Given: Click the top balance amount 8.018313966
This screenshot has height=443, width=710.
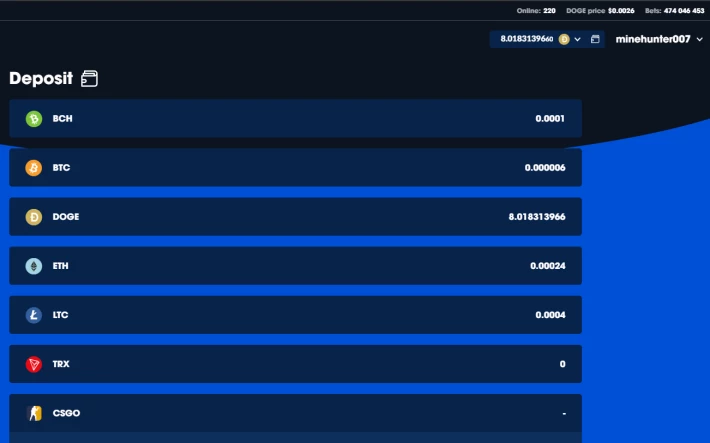Looking at the screenshot, I should (x=527, y=39).
